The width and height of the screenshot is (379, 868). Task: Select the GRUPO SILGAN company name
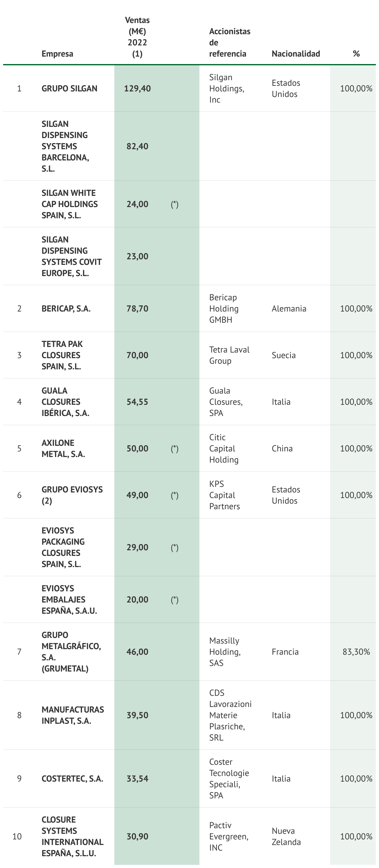(69, 88)
